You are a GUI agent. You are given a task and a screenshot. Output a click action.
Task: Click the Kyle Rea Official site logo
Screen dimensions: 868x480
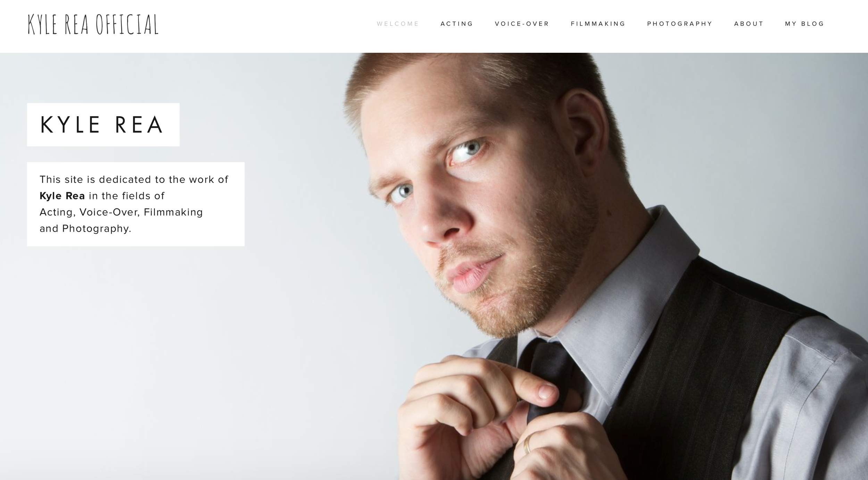click(93, 24)
